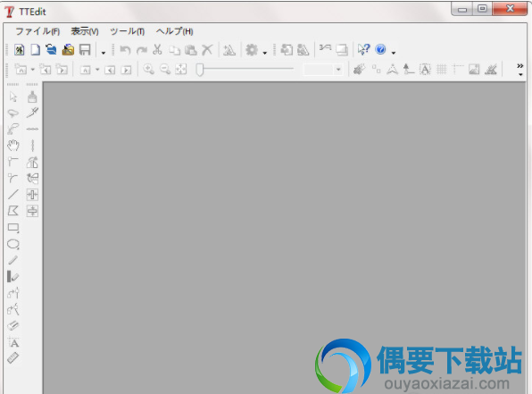Image resolution: width=532 pixels, height=394 pixels.
Task: Click the open folder icon
Action: (x=68, y=50)
